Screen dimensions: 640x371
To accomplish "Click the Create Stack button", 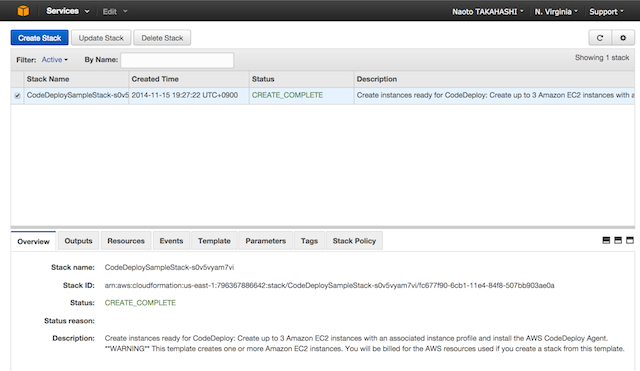I will pos(40,38).
